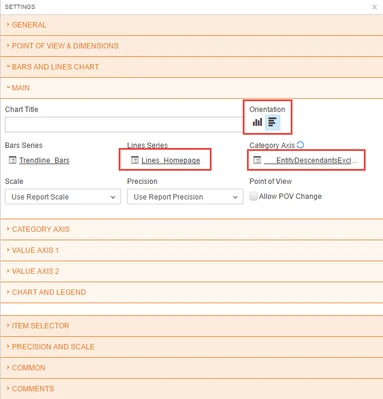Click table icon beside Trendline_Bars
The width and height of the screenshot is (383, 399).
(x=12, y=160)
